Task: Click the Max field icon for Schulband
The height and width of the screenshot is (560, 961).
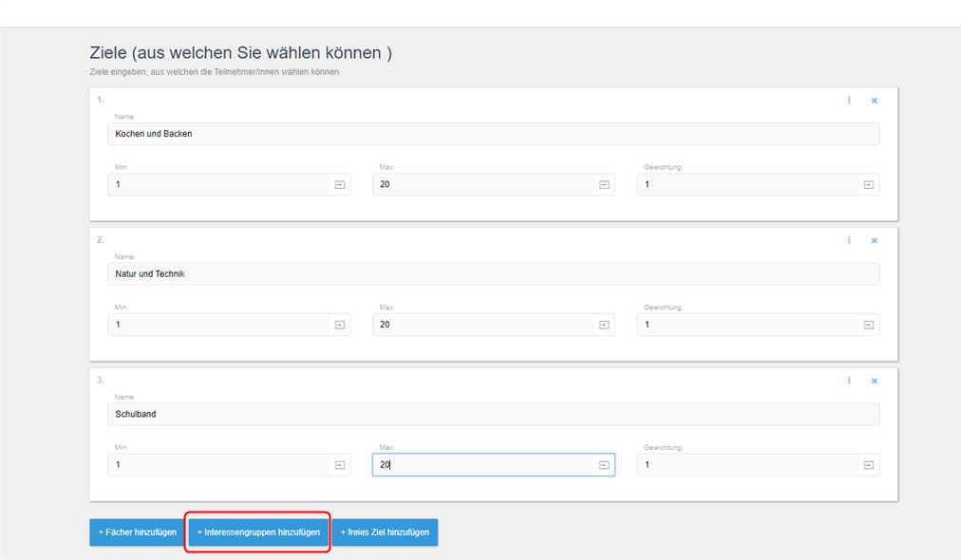Action: [x=604, y=465]
